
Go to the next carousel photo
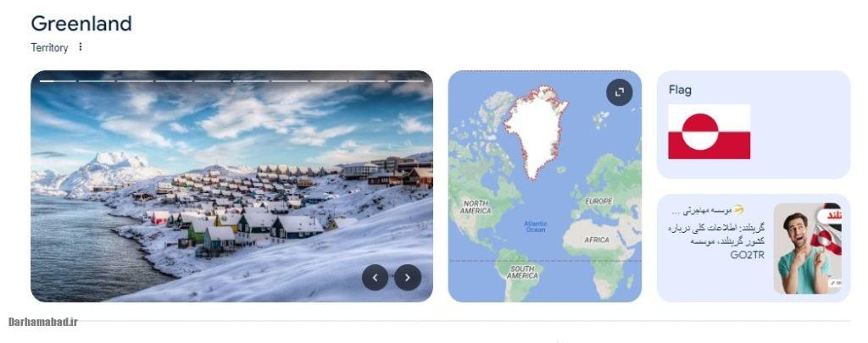408,278
